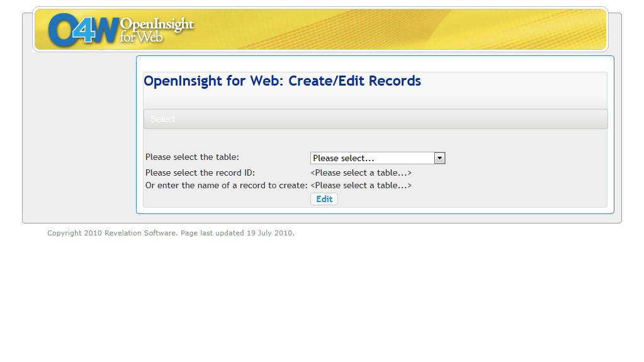Image resolution: width=644 pixels, height=362 pixels.
Task: Open the 'Please select...' table dropdown
Action: pos(378,158)
